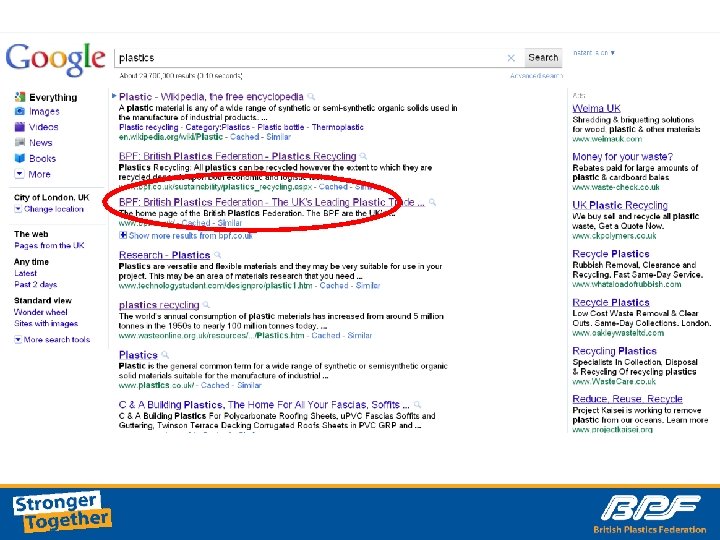Screen dimensions: 720x540
Task: Open Research - Plastics result
Action: click(164, 255)
